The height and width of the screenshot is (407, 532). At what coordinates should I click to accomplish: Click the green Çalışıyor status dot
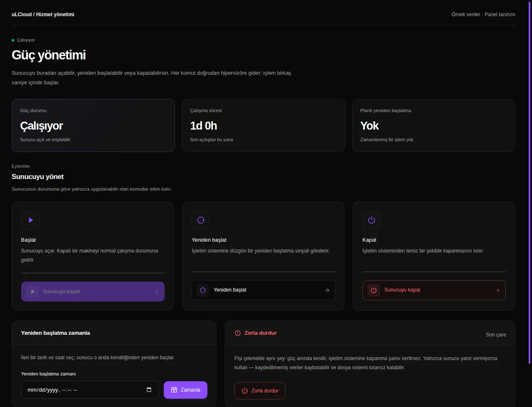(x=13, y=40)
